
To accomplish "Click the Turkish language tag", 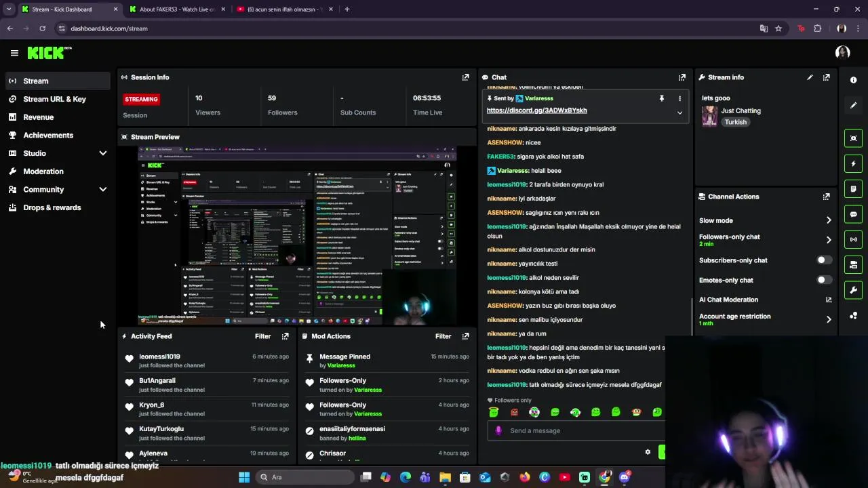I will click(x=735, y=122).
